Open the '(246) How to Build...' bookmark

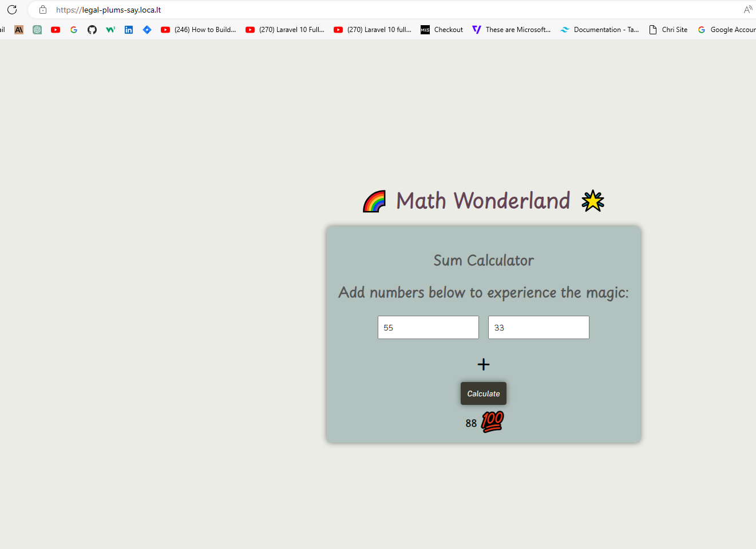tap(199, 30)
